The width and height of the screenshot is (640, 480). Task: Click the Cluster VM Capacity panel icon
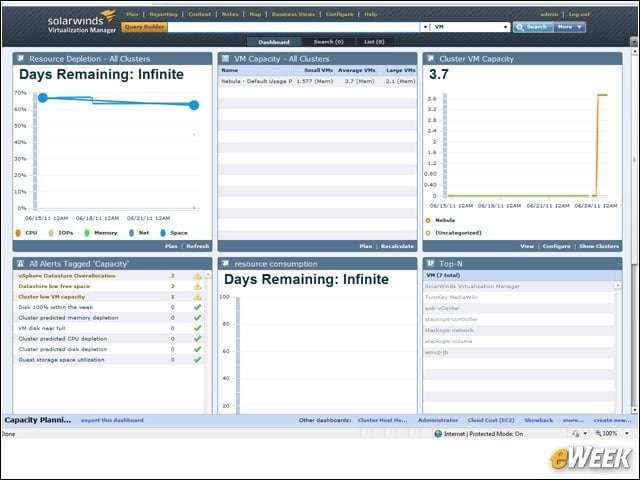point(430,59)
